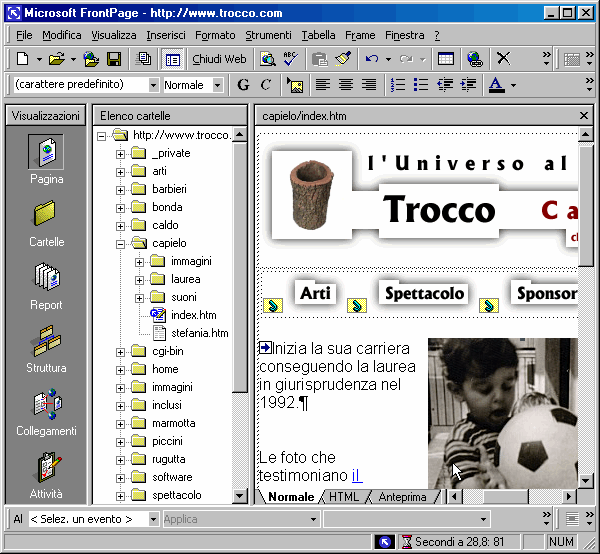The width and height of the screenshot is (600, 554).
Task: Switch to the Struttura view icon
Action: tap(46, 348)
